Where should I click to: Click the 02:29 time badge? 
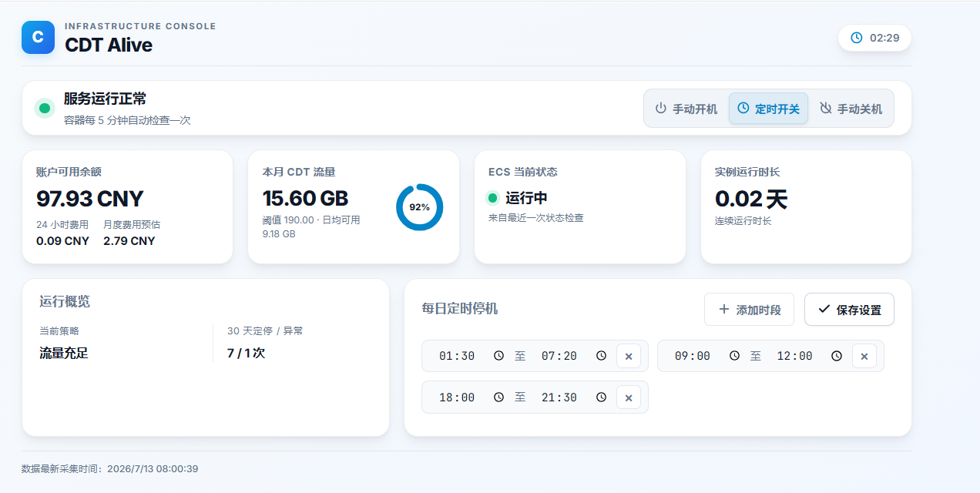click(874, 38)
